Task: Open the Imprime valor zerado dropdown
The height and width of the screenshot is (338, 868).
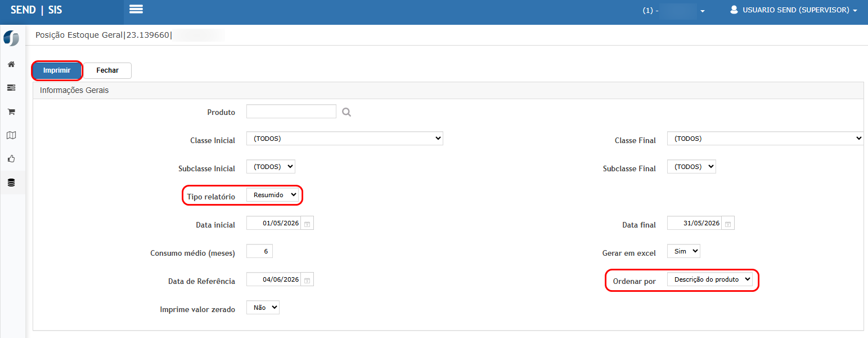Action: tap(263, 308)
